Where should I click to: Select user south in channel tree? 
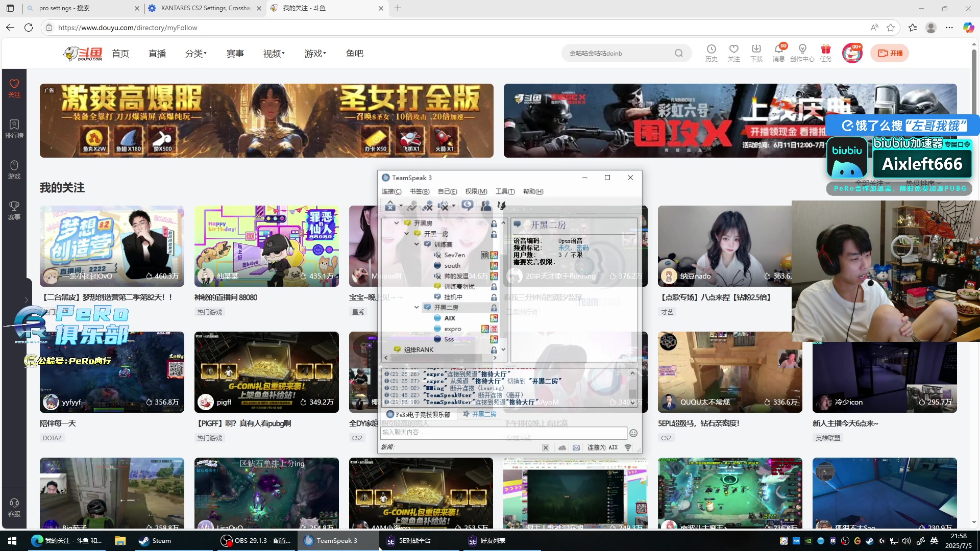point(452,265)
